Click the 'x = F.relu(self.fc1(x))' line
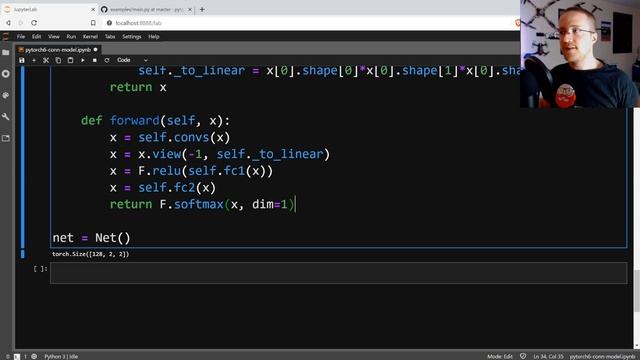The image size is (640, 360). pos(191,171)
